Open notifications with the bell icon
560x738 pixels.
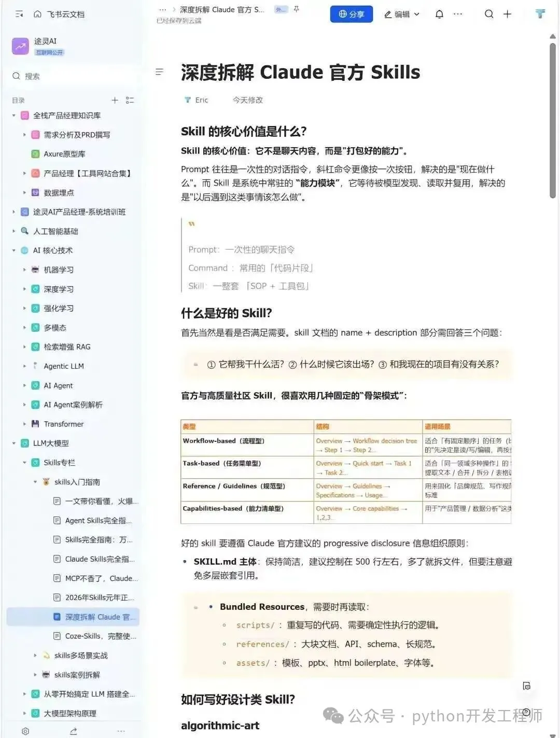[439, 14]
